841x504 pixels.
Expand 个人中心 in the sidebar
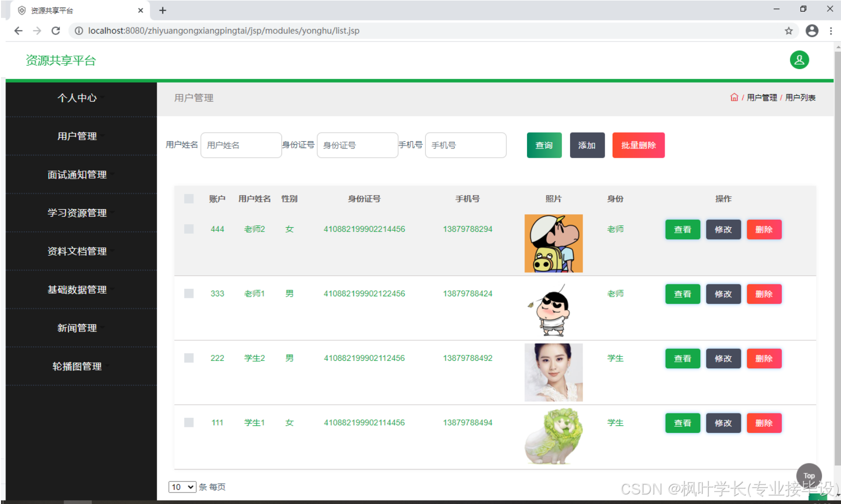81,98
